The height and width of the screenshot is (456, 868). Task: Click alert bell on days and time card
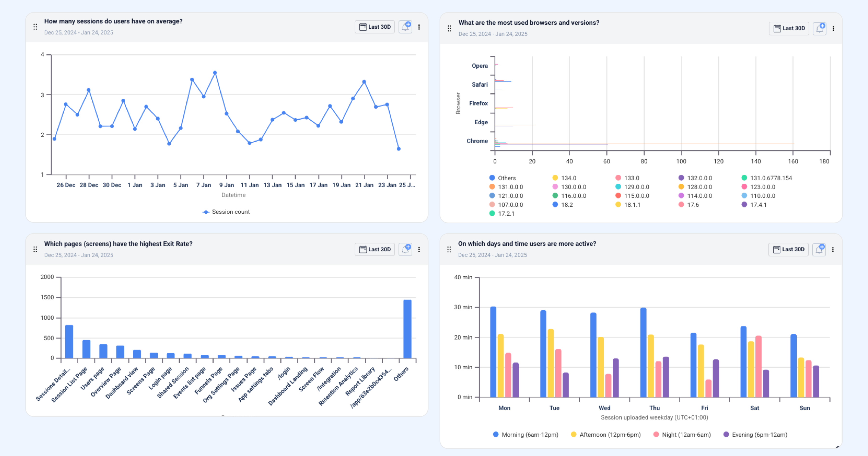[x=819, y=249]
